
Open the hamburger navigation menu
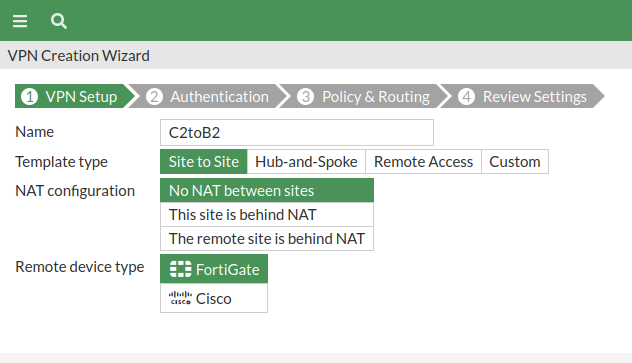[x=20, y=21]
